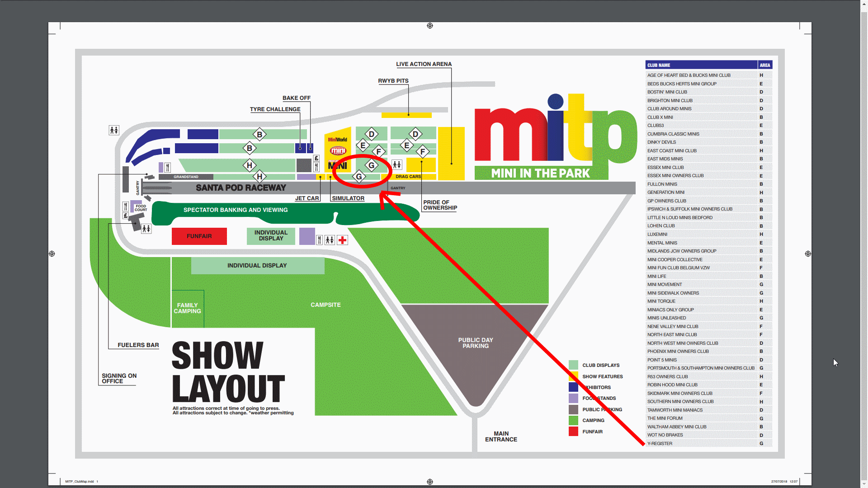This screenshot has height=488, width=868.
Task: Select the LUXEMINI row
Action: click(x=708, y=235)
